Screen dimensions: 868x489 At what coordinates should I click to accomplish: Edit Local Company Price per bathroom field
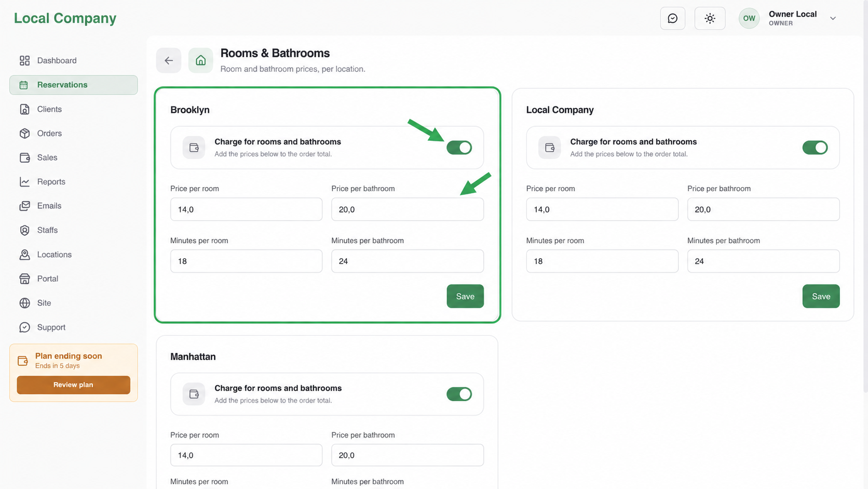tap(763, 209)
